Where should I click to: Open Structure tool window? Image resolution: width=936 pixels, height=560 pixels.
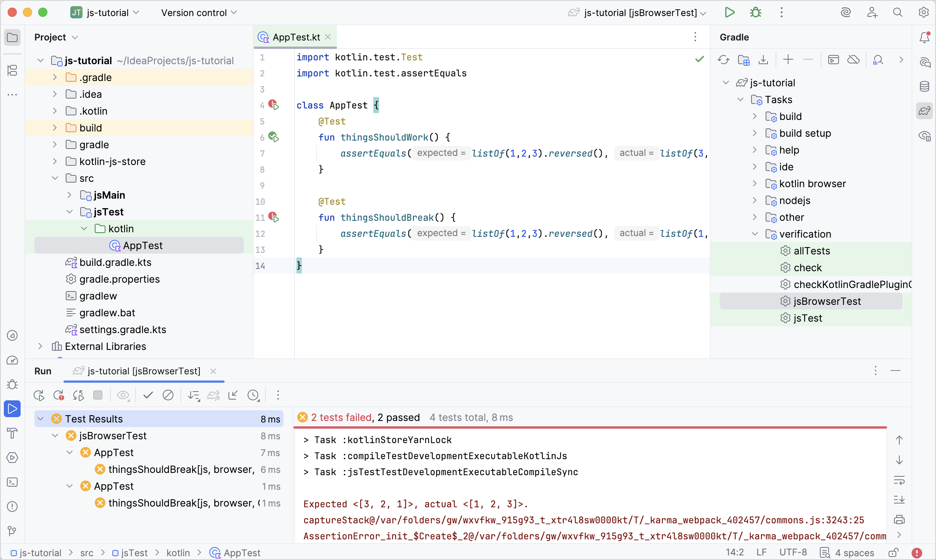12,70
